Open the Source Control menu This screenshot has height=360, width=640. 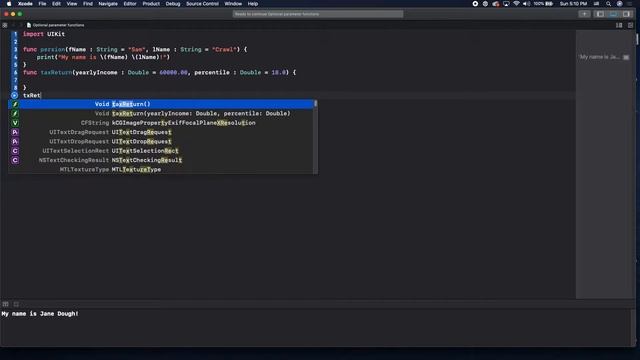202,4
